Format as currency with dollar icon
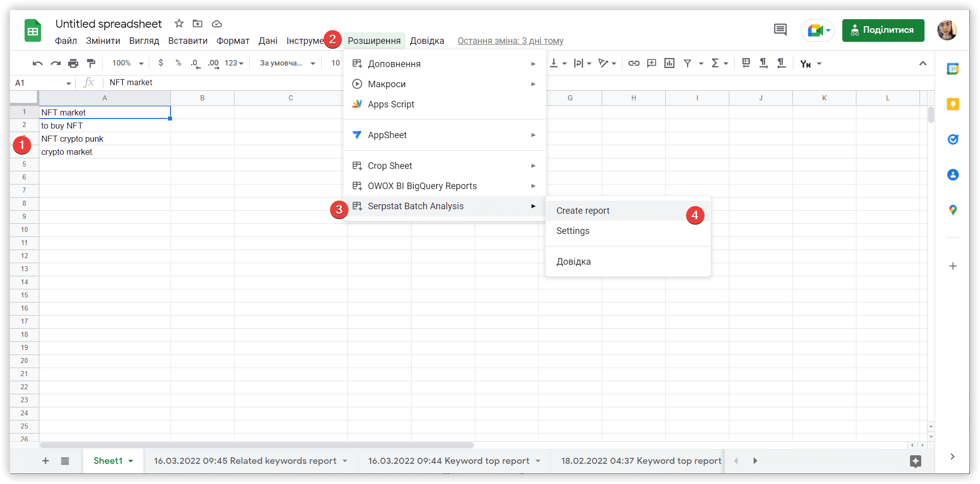The image size is (980, 484). coord(161,63)
